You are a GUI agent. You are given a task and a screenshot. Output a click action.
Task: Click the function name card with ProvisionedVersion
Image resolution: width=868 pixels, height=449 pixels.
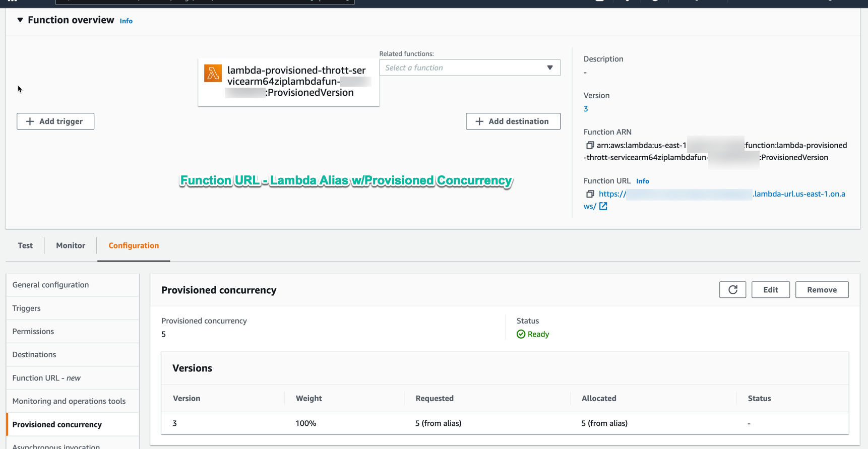(x=288, y=82)
